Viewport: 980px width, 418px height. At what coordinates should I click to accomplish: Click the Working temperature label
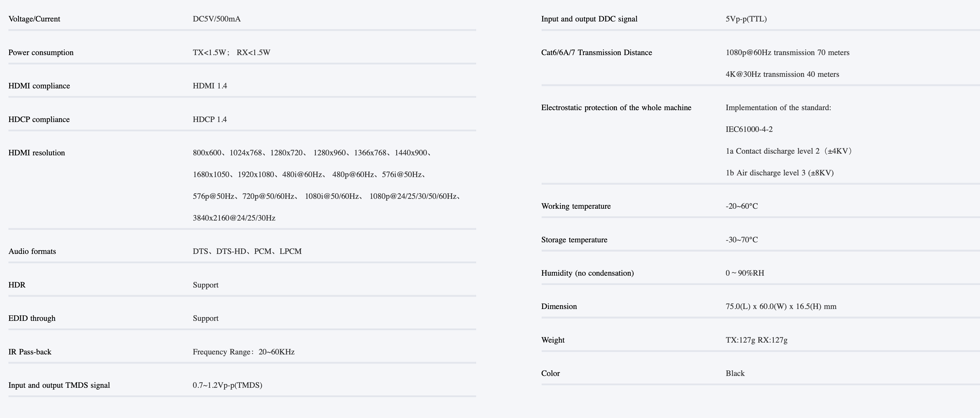(576, 206)
